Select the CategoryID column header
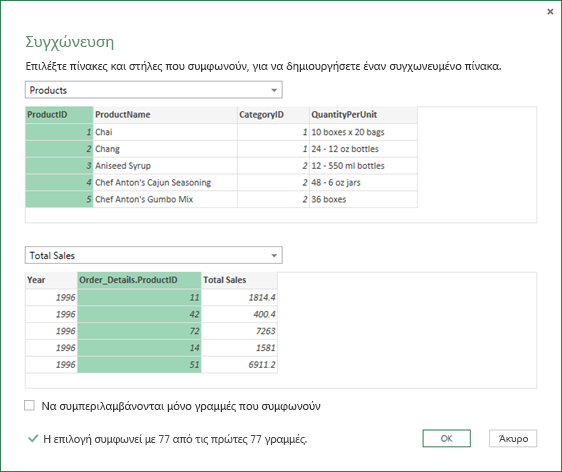Screen dimensions: 562x472 [x=273, y=115]
